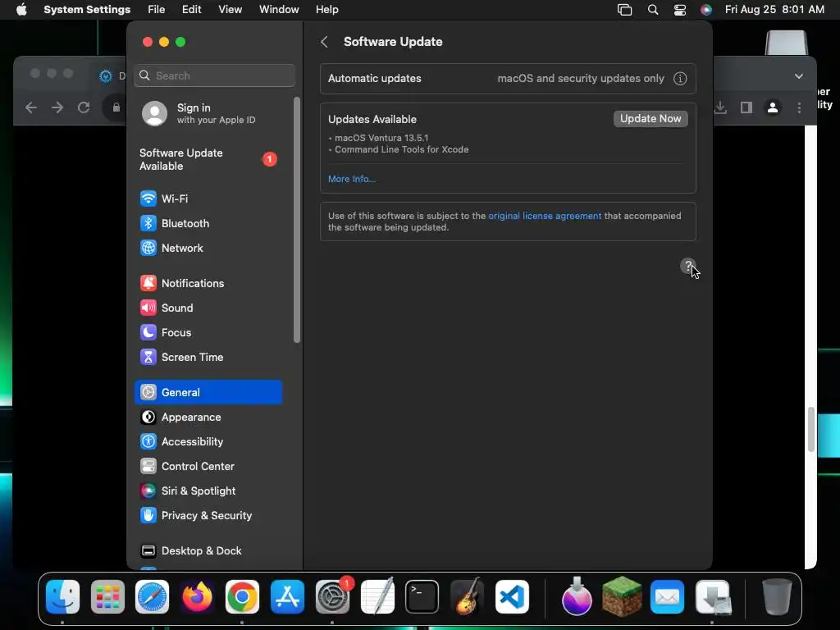Image resolution: width=840 pixels, height=630 pixels.
Task: Click the Stage Manager icon in menu bar
Action: (624, 10)
